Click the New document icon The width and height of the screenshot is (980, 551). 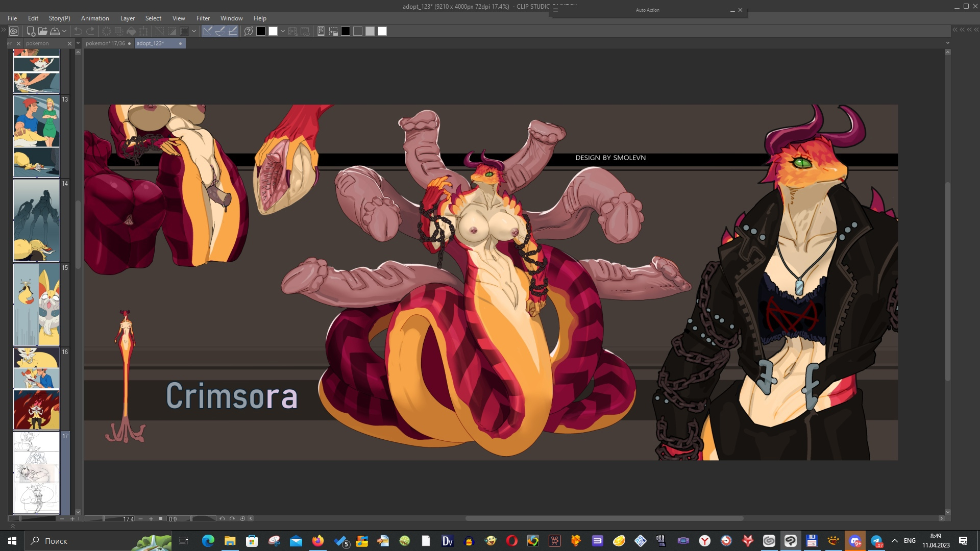click(31, 31)
